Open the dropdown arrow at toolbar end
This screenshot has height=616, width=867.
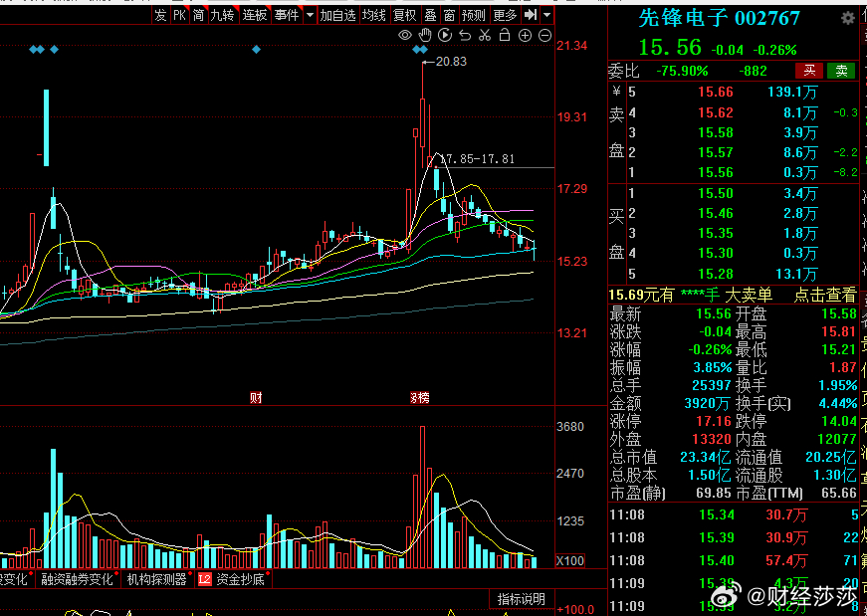pyautogui.click(x=547, y=15)
